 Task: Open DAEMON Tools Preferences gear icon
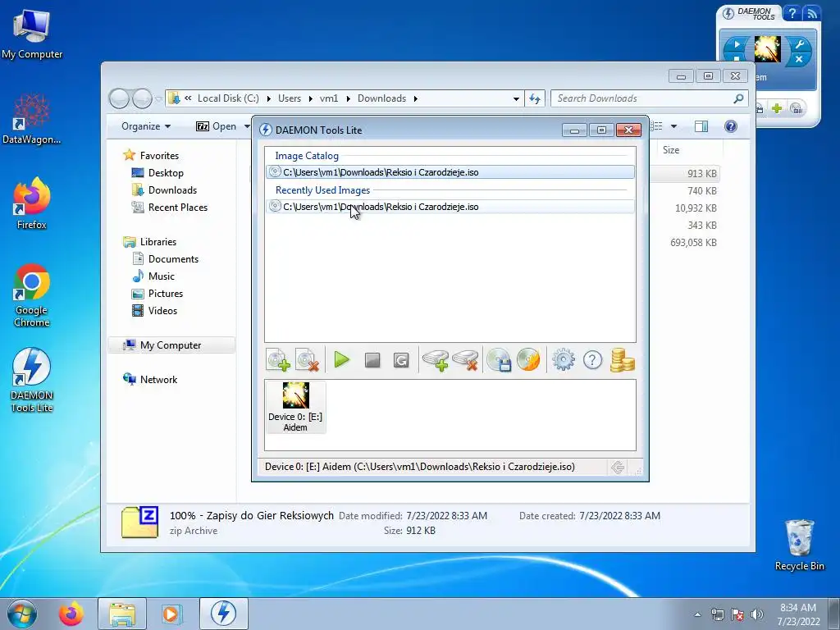(564, 360)
